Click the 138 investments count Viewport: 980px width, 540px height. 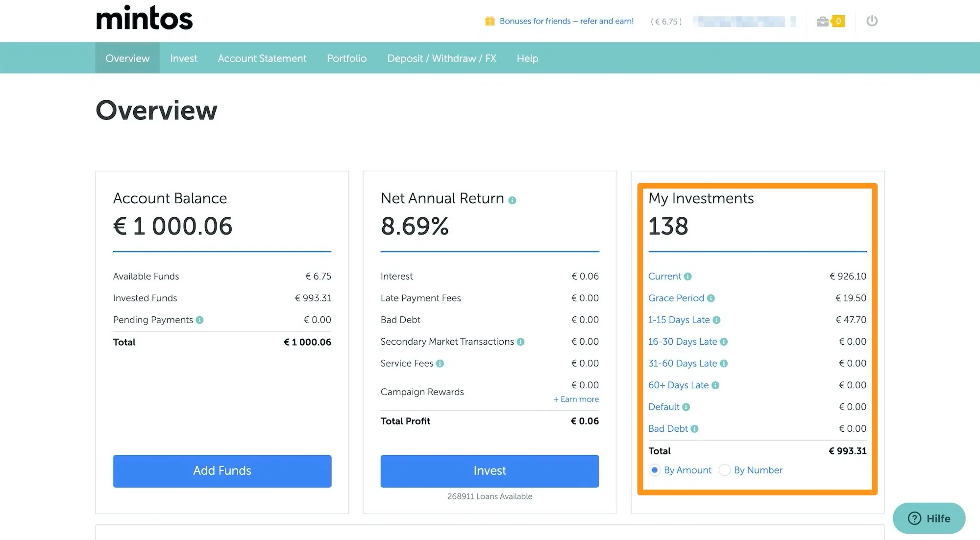point(668,226)
